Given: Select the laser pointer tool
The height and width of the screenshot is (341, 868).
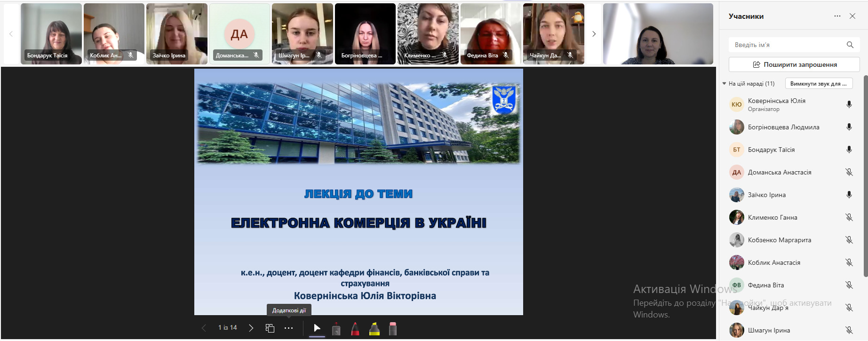Looking at the screenshot, I should 336,329.
